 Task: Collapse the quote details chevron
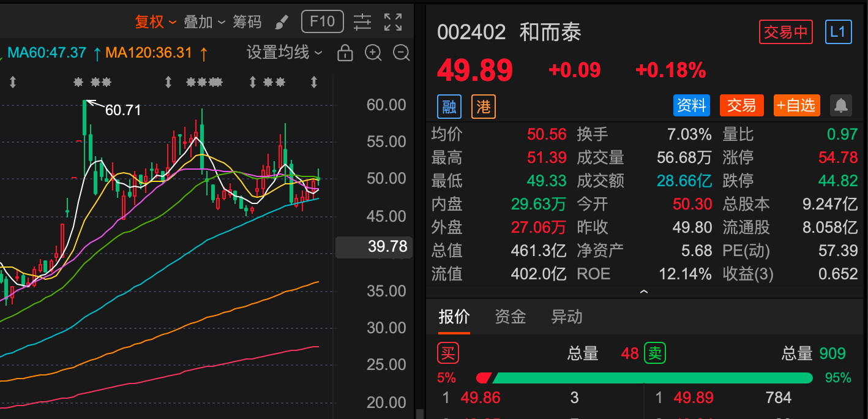pos(644,292)
